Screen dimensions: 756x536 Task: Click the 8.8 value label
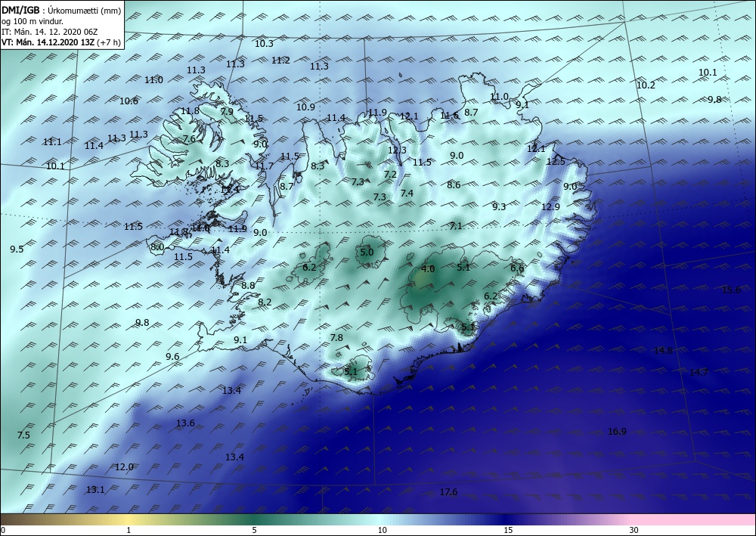coord(248,286)
